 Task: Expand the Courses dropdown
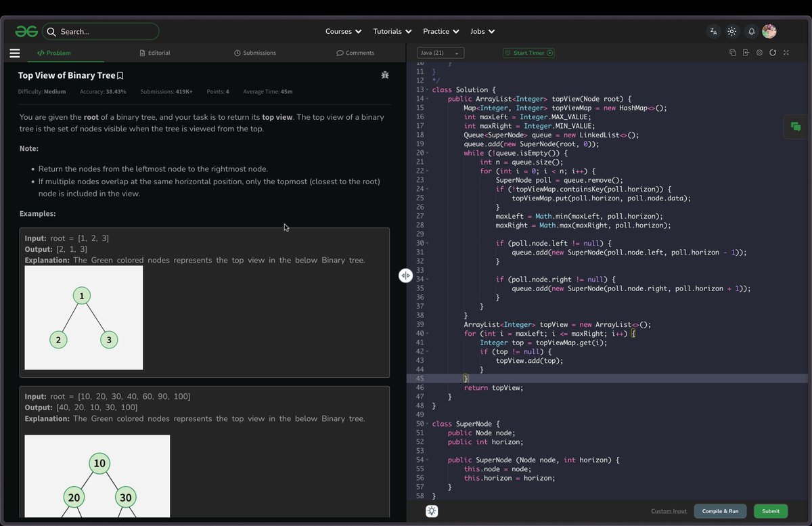click(343, 31)
